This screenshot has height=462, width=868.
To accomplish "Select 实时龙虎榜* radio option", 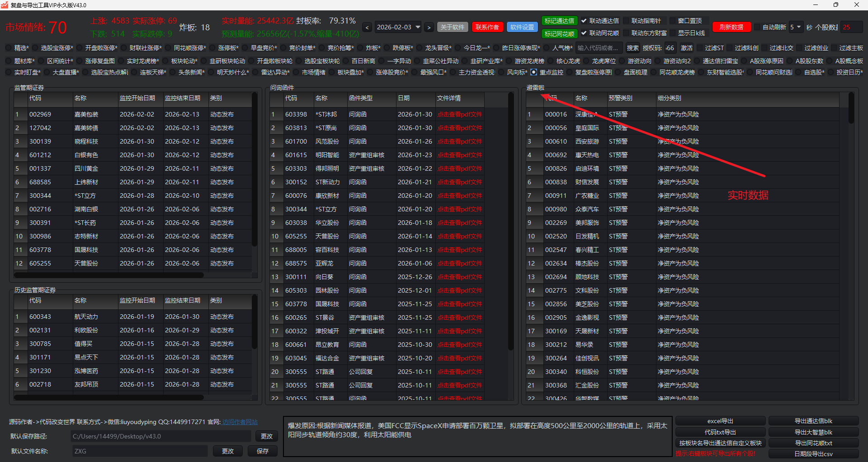I will coord(122,61).
